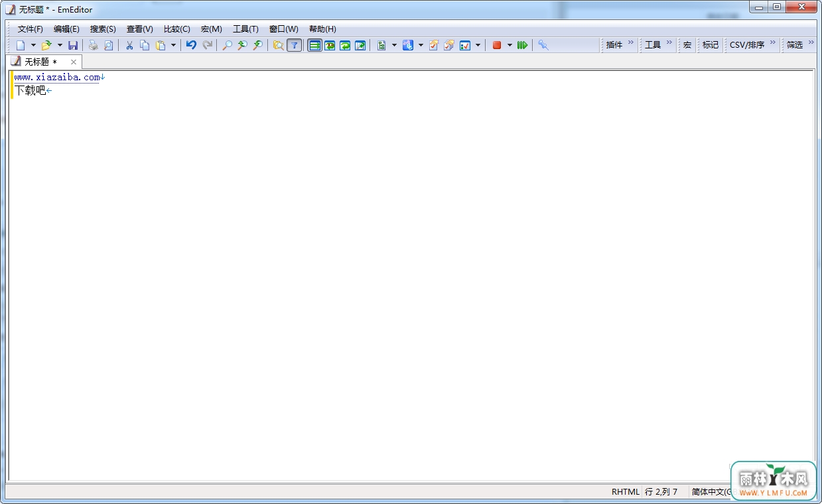Expand the 筛选 toolbar overflow chevron
822x504 pixels.
[x=811, y=42]
